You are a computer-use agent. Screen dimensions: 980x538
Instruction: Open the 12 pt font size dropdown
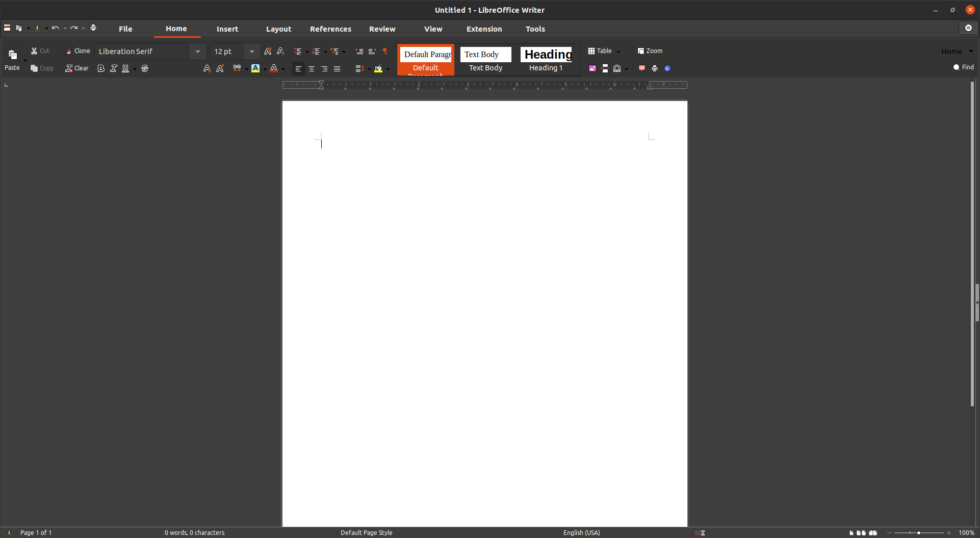tap(252, 52)
